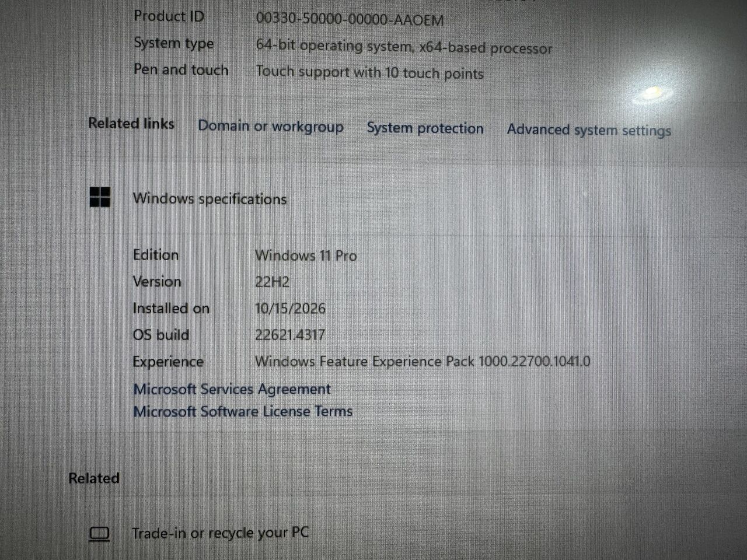Click the Windows specifications section header

click(x=210, y=199)
